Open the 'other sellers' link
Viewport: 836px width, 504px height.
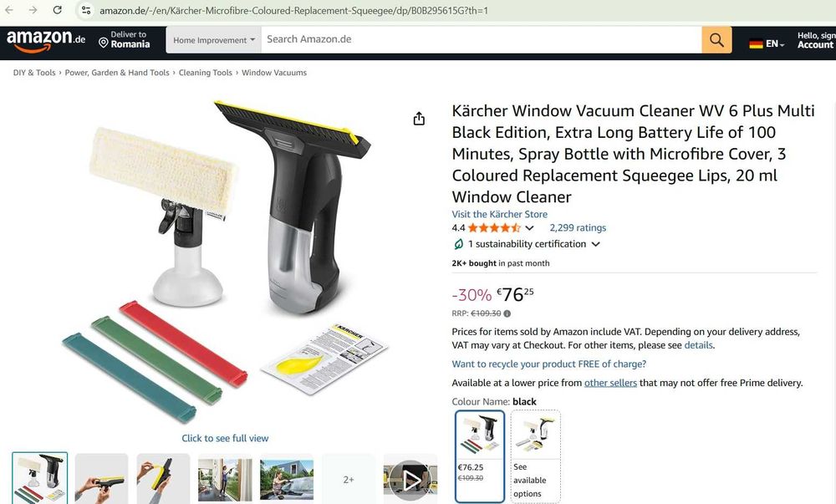coord(610,383)
